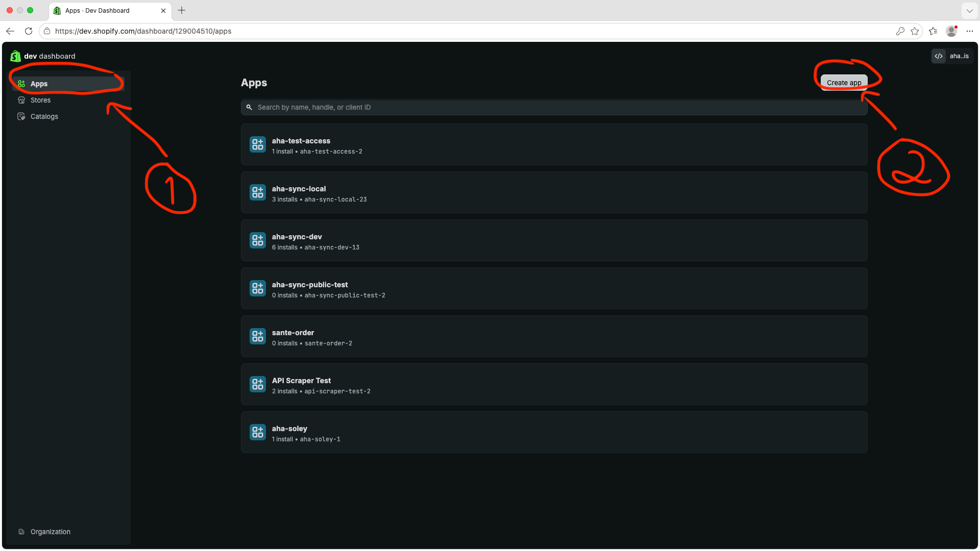Viewport: 980px width, 551px height.
Task: Click the aha-test-access app icon
Action: coord(258,144)
